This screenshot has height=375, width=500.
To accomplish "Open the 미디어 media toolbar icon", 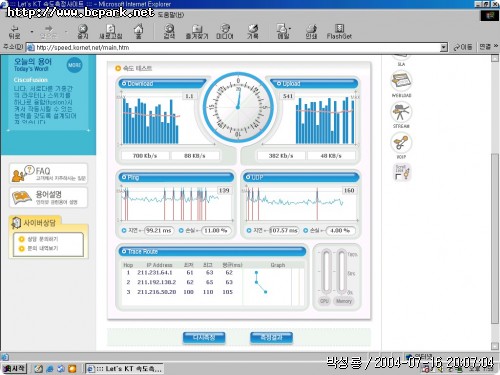I will click(x=225, y=32).
